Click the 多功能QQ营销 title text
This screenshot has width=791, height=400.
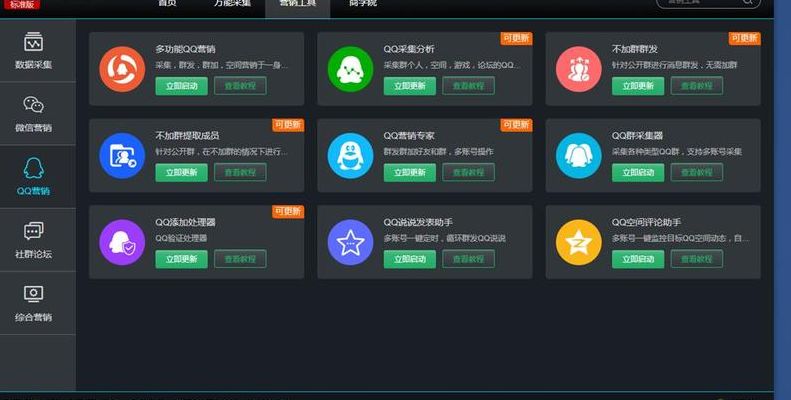coord(185,49)
